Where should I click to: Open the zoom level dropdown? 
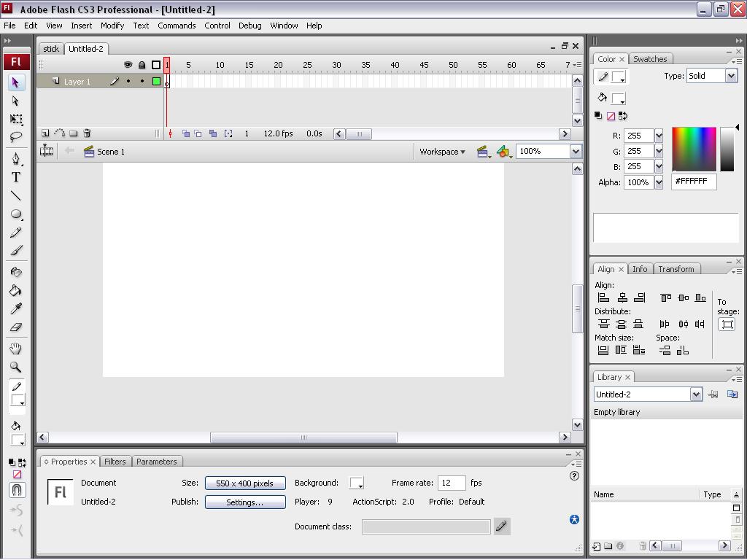(574, 152)
